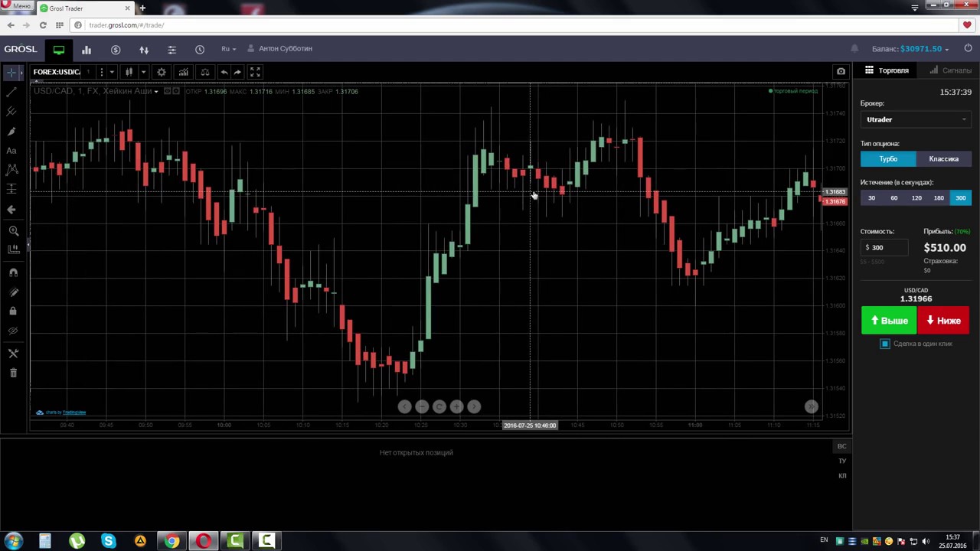Open the trading terminal monitor tab
The width and height of the screenshot is (980, 551).
(x=59, y=49)
